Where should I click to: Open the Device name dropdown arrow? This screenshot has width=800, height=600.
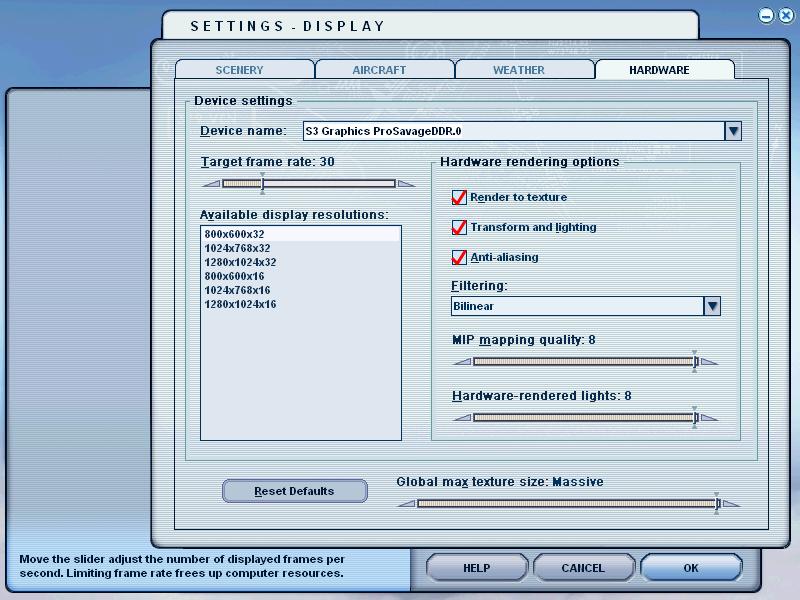pyautogui.click(x=733, y=131)
